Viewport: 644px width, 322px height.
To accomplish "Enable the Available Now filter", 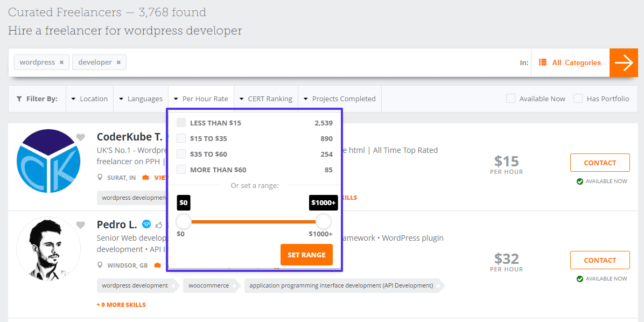I will [x=510, y=99].
